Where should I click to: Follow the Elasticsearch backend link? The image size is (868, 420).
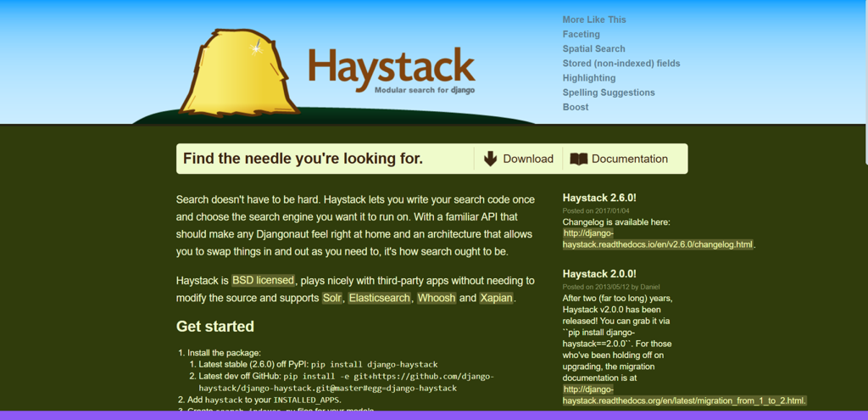pos(379,299)
